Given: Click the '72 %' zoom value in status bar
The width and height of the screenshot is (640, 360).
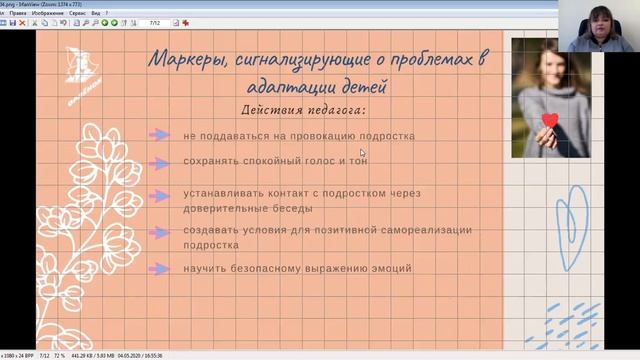Looking at the screenshot, I should (x=60, y=356).
